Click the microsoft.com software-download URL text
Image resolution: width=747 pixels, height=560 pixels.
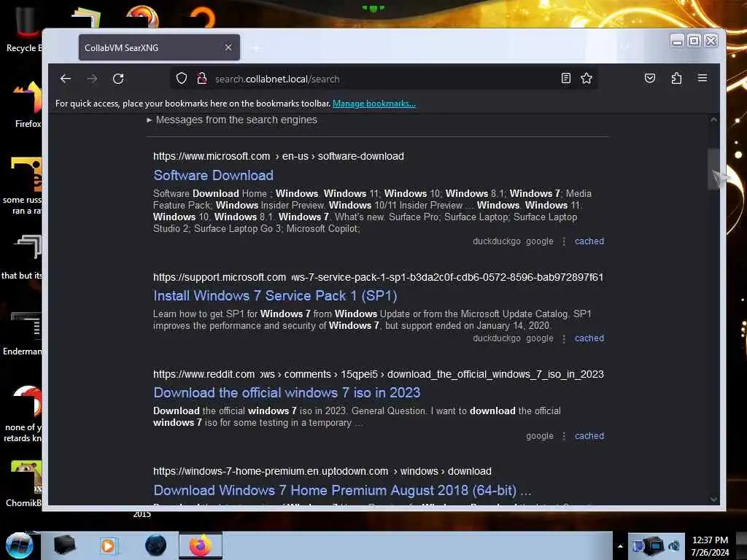tap(279, 156)
